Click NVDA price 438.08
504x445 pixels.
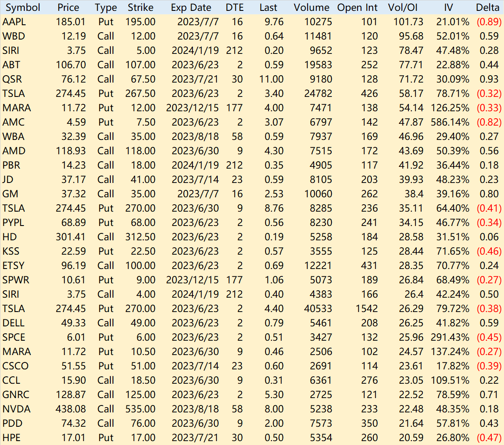[71, 409]
